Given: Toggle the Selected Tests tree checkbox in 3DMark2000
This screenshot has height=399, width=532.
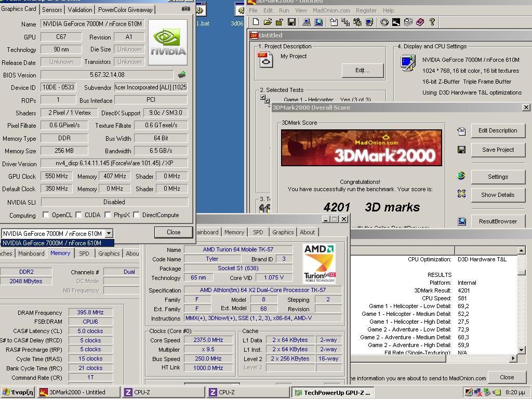Looking at the screenshot, I should (263, 97).
